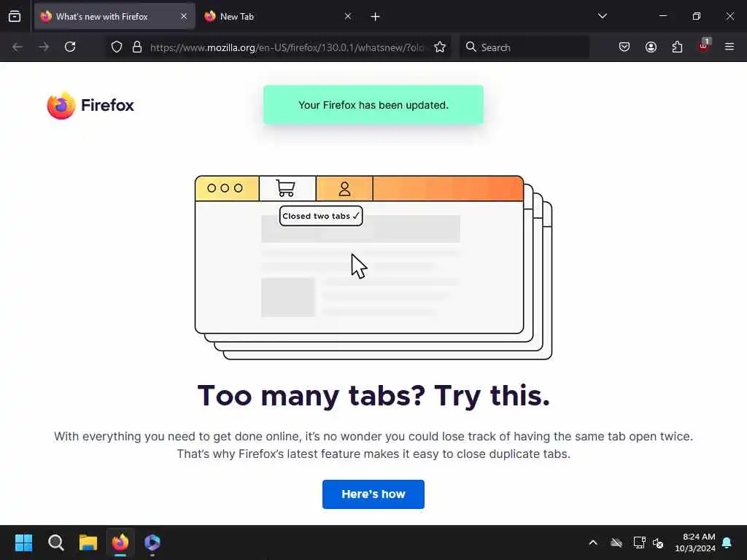Bookmark this page with the star
747x560 pixels.
440,47
